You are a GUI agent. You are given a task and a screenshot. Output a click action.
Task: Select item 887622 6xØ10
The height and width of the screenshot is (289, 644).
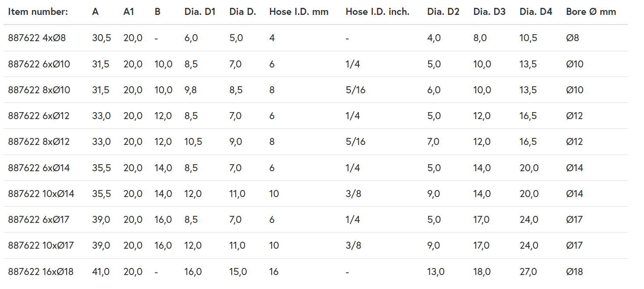tap(39, 64)
